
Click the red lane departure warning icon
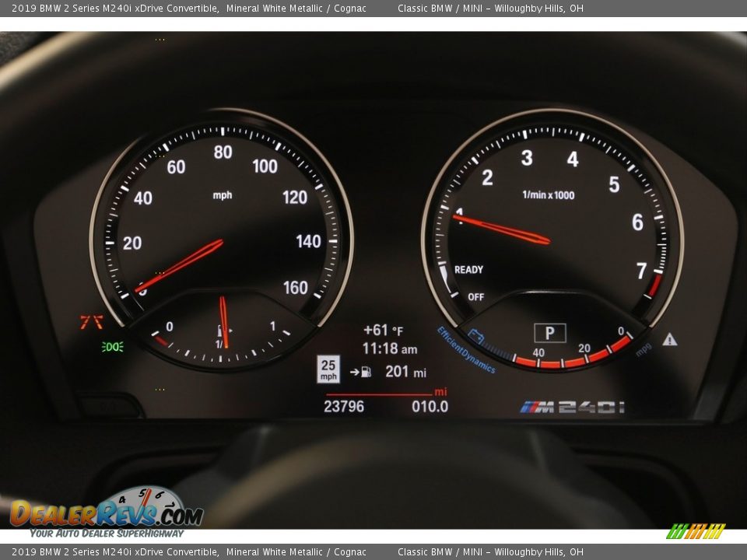pyautogui.click(x=92, y=322)
